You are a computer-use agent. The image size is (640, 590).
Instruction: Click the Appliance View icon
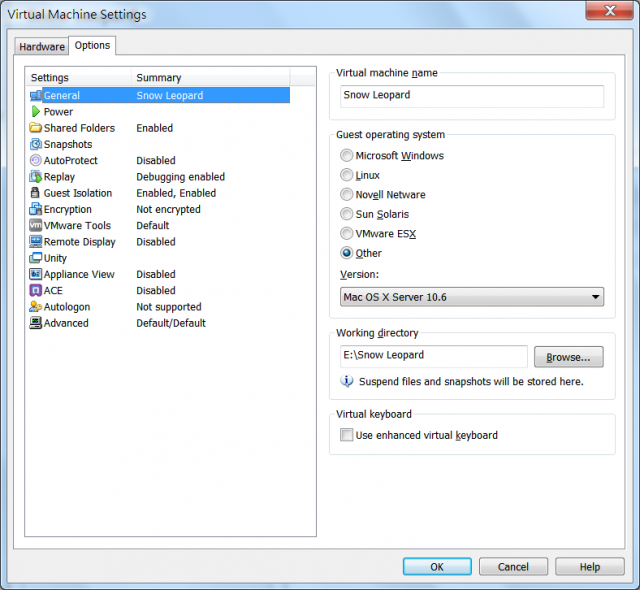36,274
